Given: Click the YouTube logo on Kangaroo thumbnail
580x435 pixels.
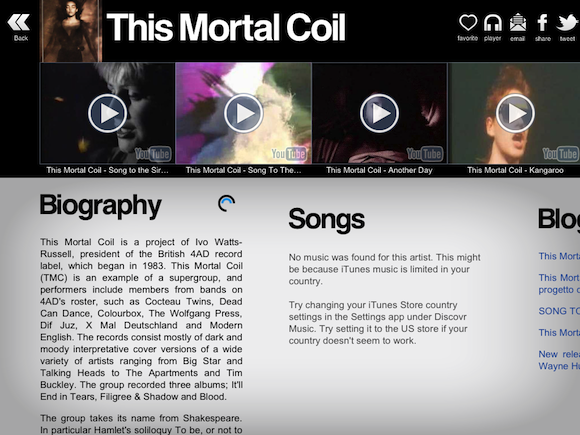Looking at the screenshot, I should point(560,154).
